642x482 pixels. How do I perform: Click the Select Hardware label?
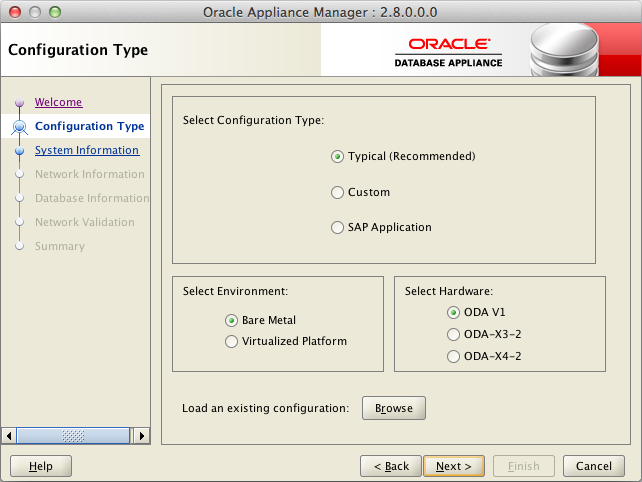click(449, 291)
